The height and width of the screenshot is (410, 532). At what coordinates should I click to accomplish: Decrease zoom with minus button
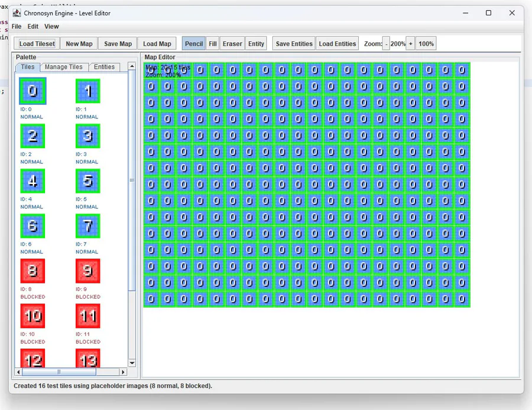[386, 44]
